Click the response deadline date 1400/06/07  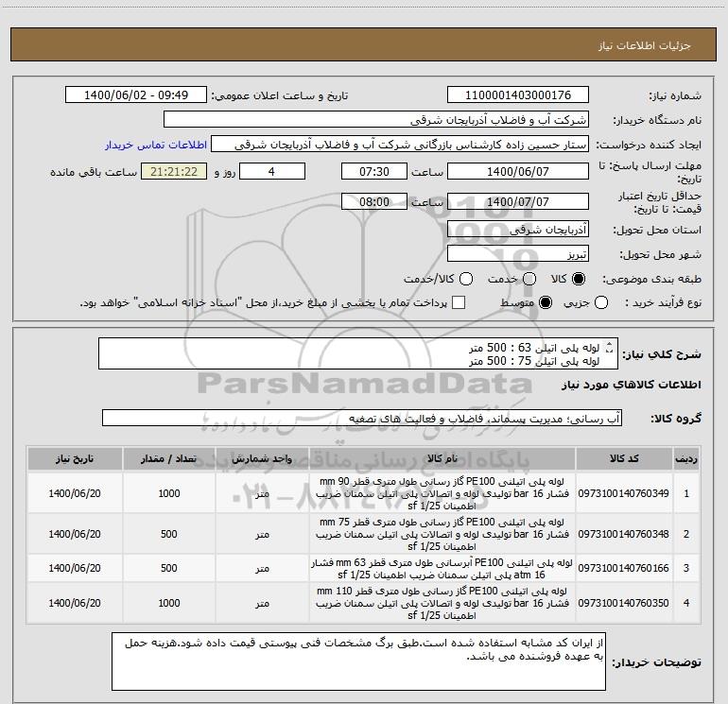click(x=518, y=172)
